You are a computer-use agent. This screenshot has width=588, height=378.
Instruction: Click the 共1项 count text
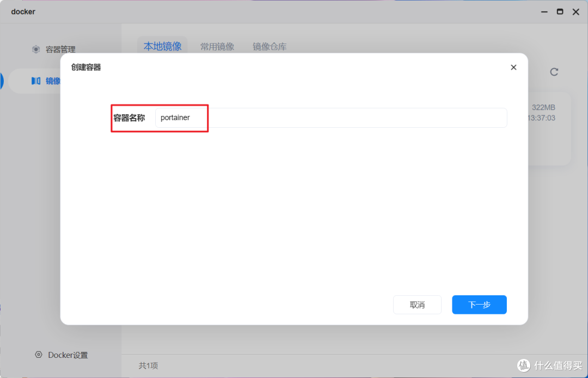pos(148,365)
